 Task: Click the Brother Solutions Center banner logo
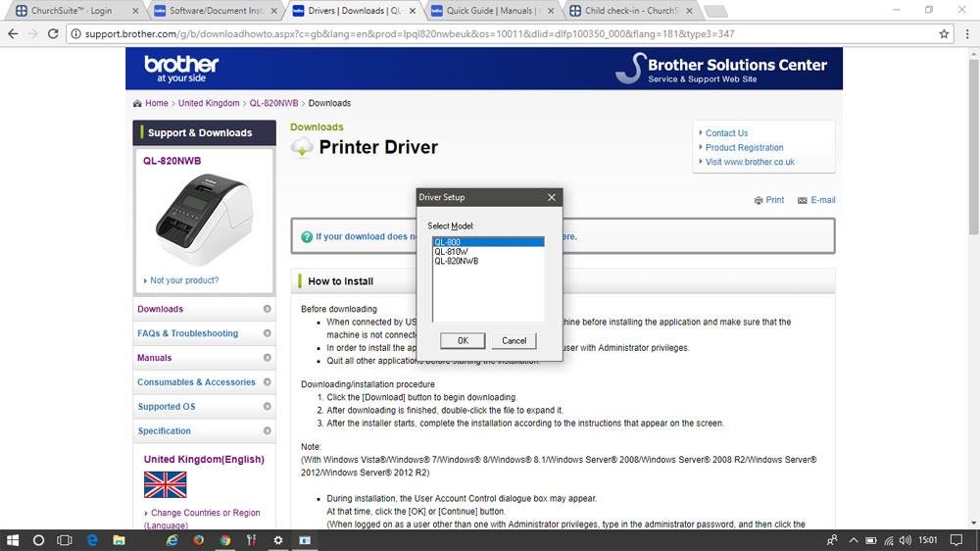720,69
